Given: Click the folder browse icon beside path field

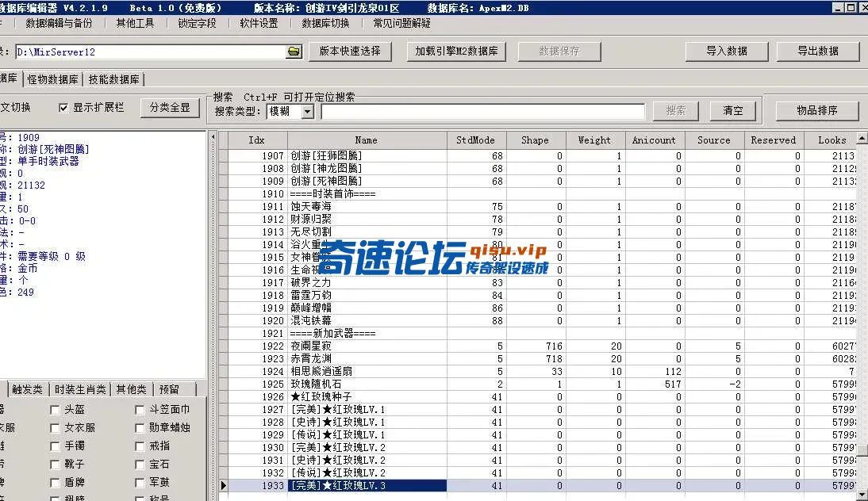Looking at the screenshot, I should point(294,52).
